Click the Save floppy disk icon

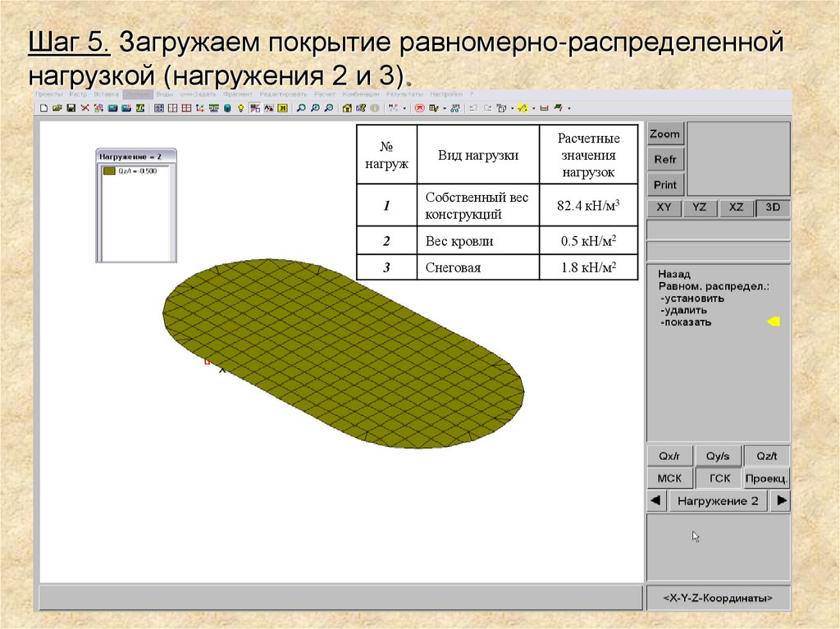point(71,108)
